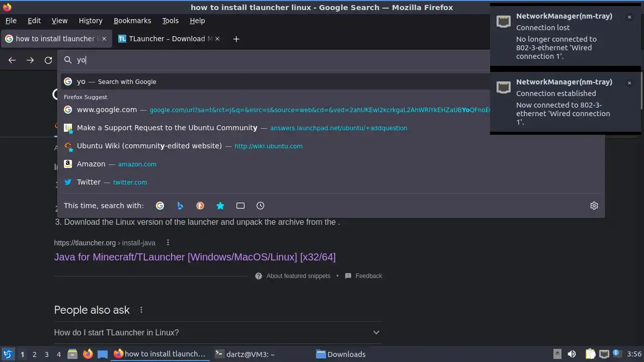The image size is (644, 362).
Task: Select the 'how to install tlauncher' tab
Action: [x=55, y=39]
